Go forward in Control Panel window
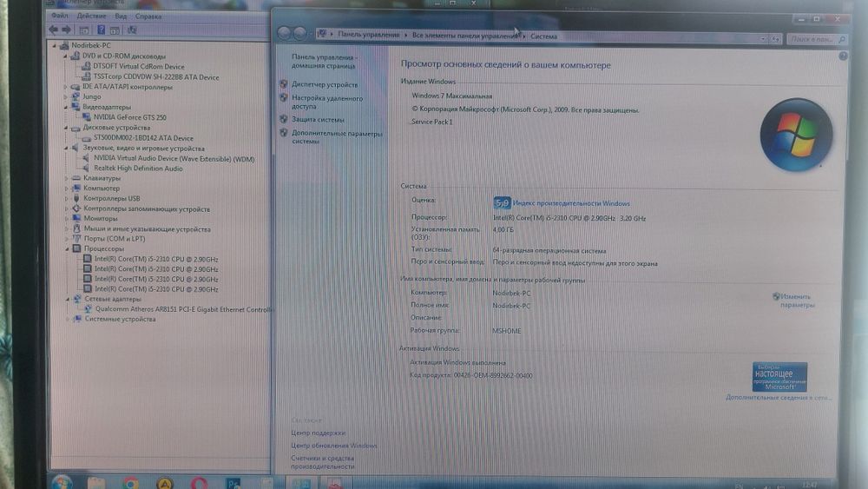This screenshot has height=489, width=868. (299, 34)
